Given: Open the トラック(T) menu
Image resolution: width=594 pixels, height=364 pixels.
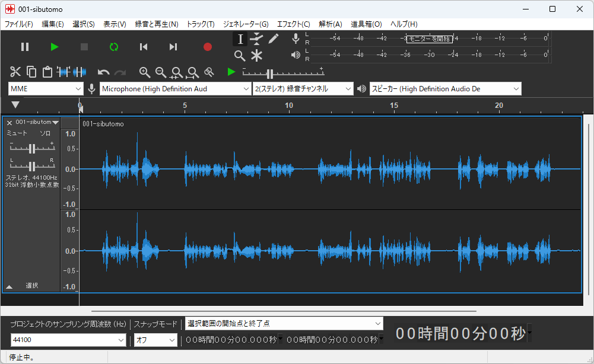Looking at the screenshot, I should click(x=201, y=24).
